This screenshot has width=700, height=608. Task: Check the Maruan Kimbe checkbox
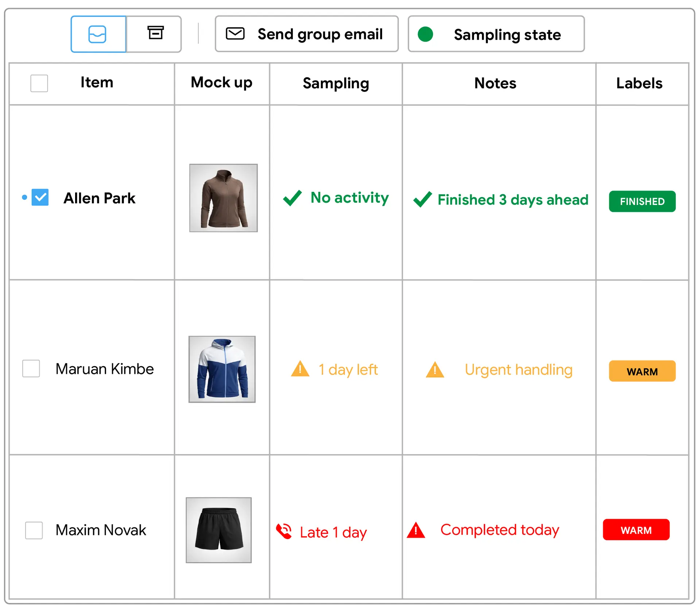(x=31, y=368)
